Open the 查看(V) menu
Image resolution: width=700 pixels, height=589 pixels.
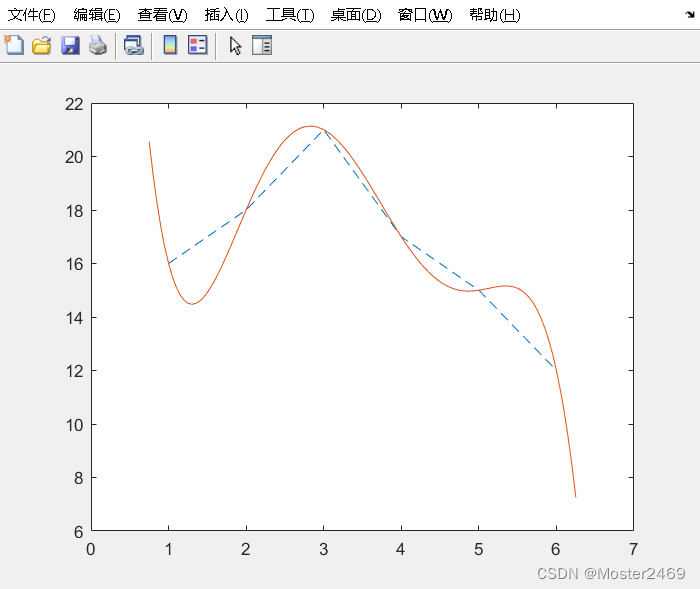162,15
